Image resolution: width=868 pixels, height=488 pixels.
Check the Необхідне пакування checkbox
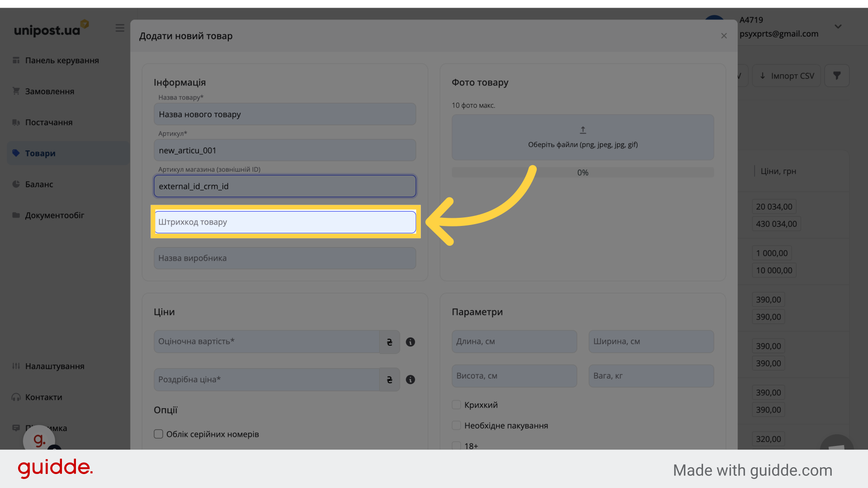point(457,426)
